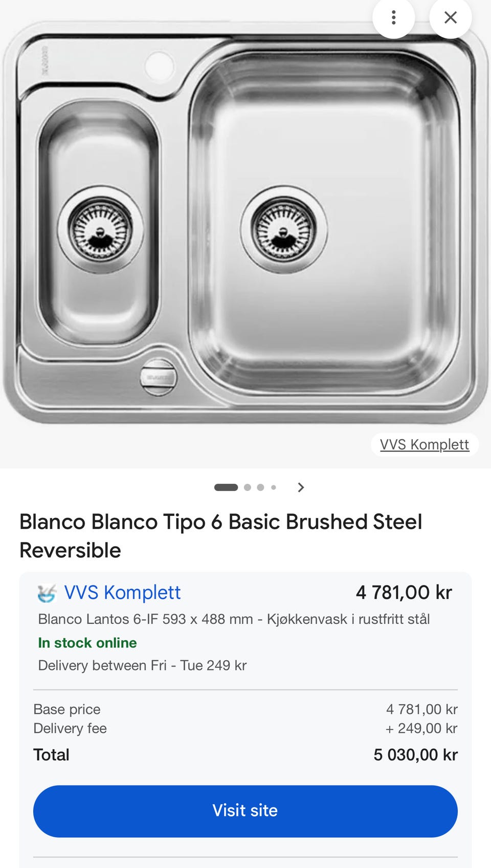Open the VVS Komplett seller name link
The image size is (491, 868).
[x=122, y=593]
